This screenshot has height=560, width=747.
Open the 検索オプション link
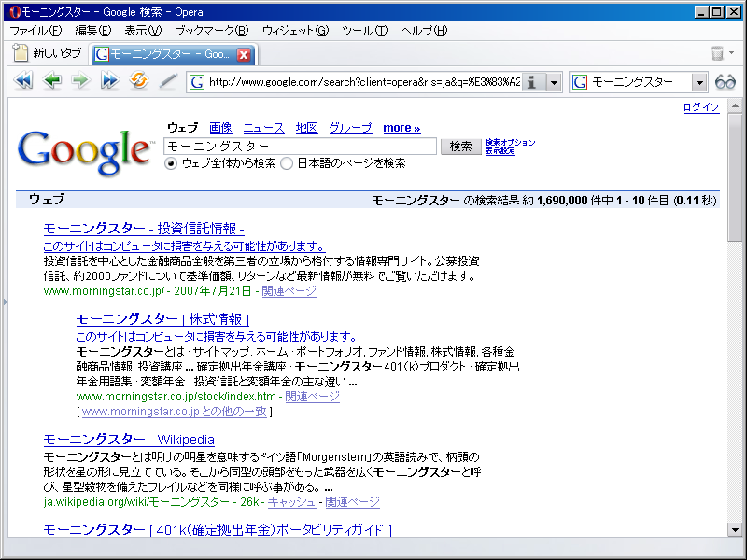coord(510,143)
